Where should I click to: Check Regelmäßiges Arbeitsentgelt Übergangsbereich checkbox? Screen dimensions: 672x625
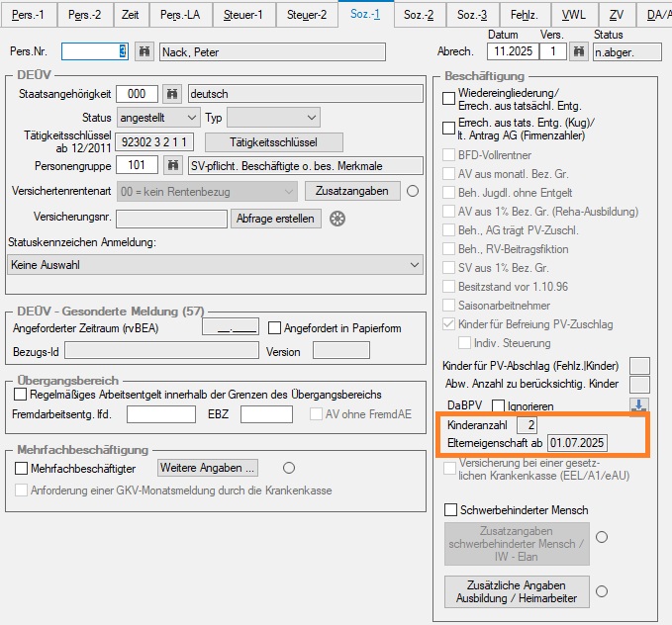[20, 395]
